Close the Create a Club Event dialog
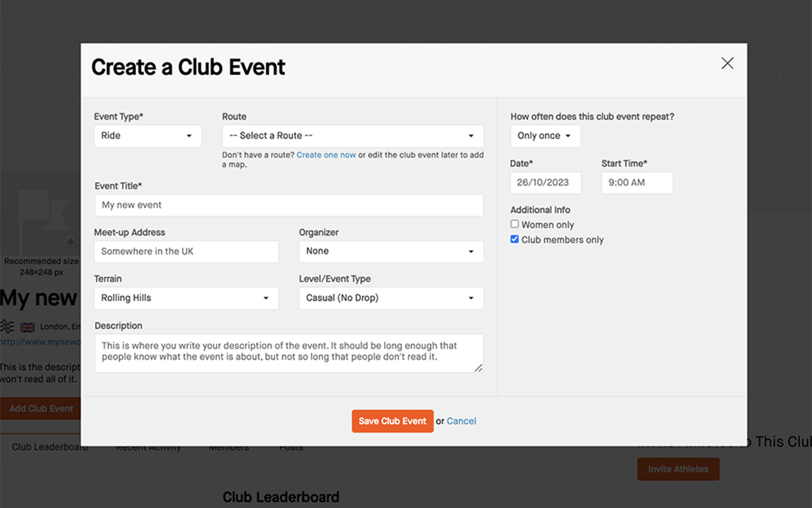812x508 pixels. click(x=727, y=63)
